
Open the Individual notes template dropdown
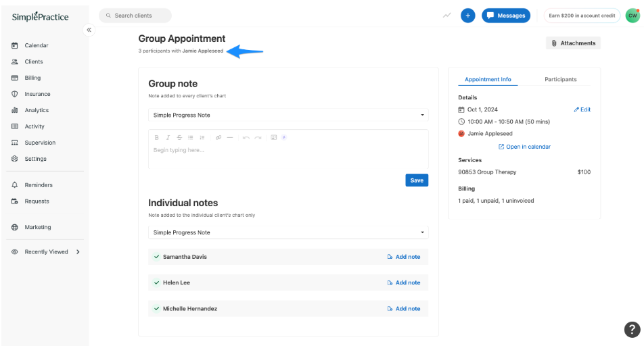(x=288, y=232)
